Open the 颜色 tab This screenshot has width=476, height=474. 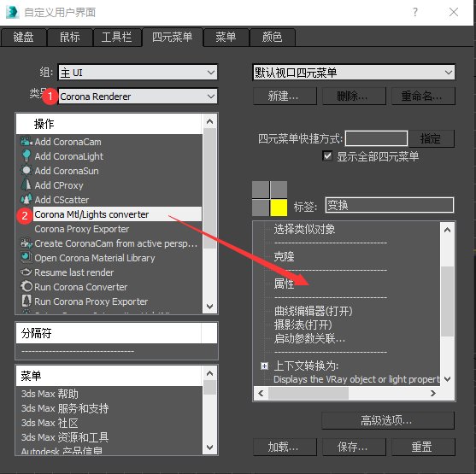click(x=273, y=38)
